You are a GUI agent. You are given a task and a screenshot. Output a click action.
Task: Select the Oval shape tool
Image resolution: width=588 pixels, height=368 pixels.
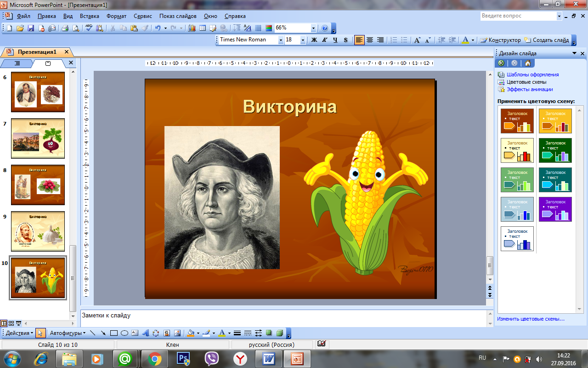click(x=124, y=333)
